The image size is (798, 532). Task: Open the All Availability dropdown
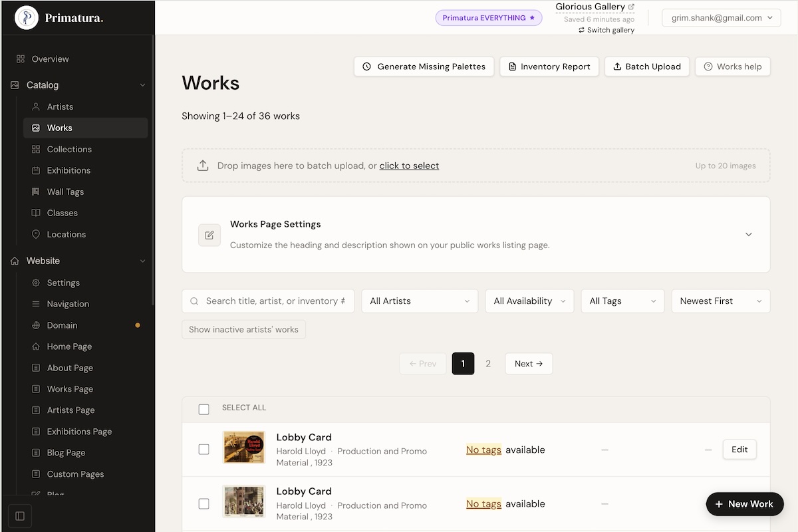pyautogui.click(x=529, y=301)
